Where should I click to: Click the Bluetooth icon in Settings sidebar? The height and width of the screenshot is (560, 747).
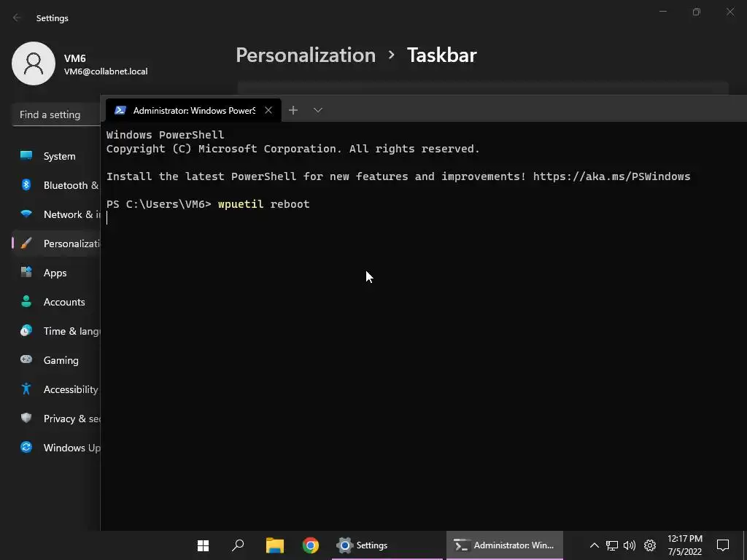[x=26, y=184]
